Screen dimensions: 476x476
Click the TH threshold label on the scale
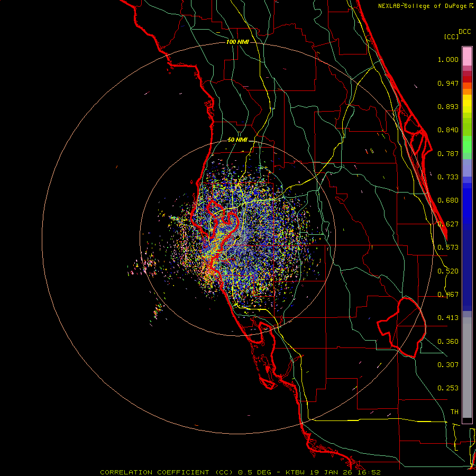tap(454, 412)
